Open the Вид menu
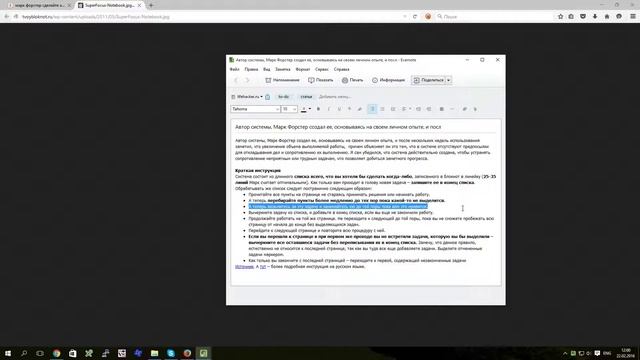The height and width of the screenshot is (360, 640). click(x=267, y=69)
